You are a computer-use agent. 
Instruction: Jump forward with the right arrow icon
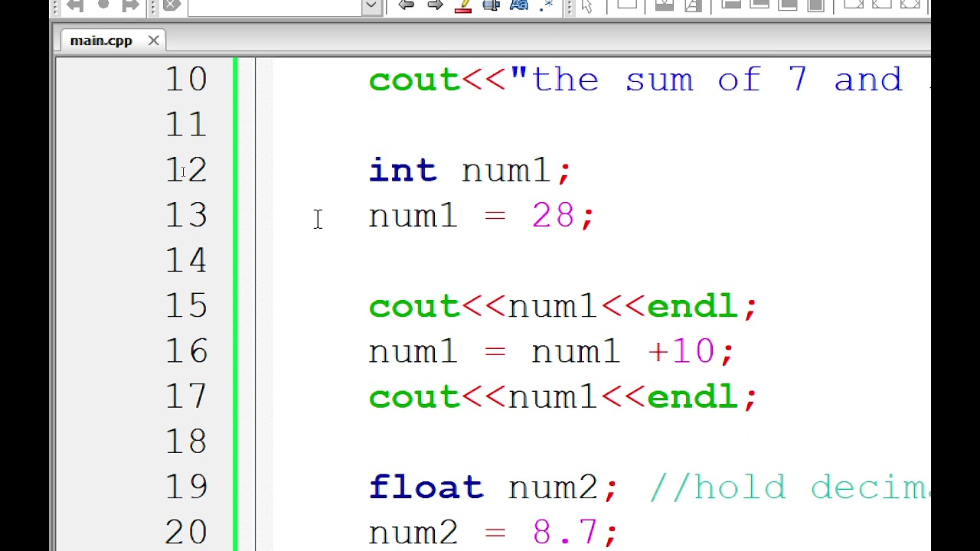[435, 5]
